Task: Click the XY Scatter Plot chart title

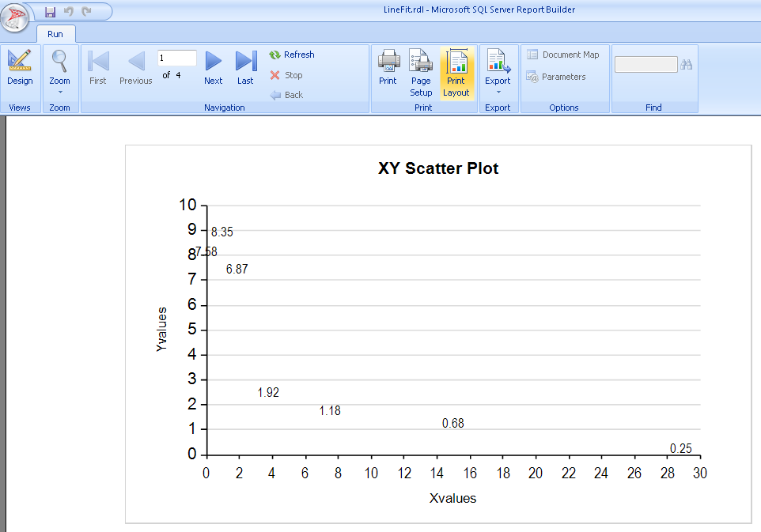Action: pos(438,168)
